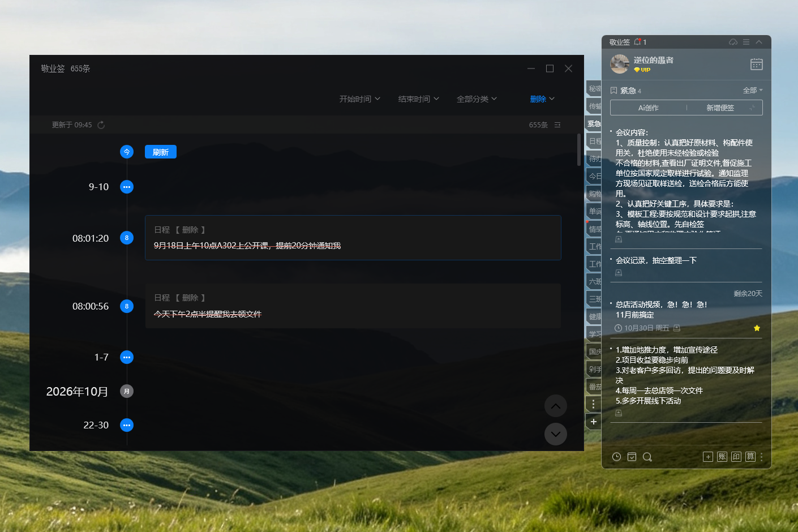
Task: Click the round scroll-up arrow button
Action: (x=556, y=406)
